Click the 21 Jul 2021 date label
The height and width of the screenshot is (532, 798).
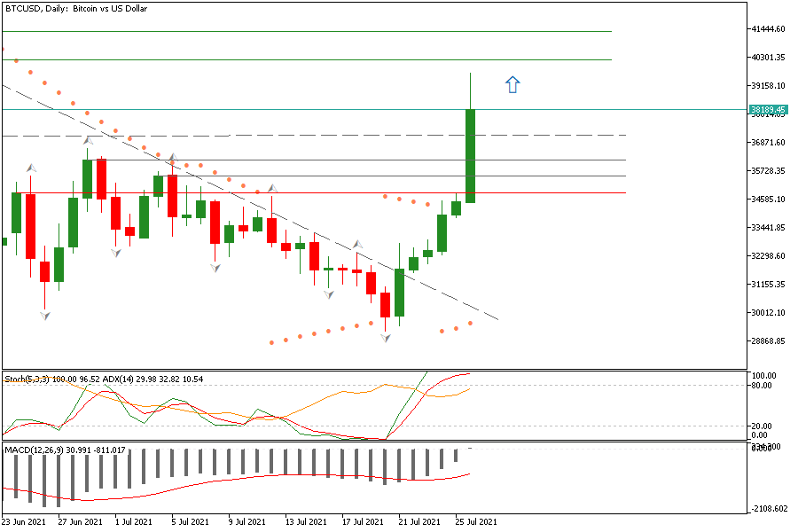420,522
